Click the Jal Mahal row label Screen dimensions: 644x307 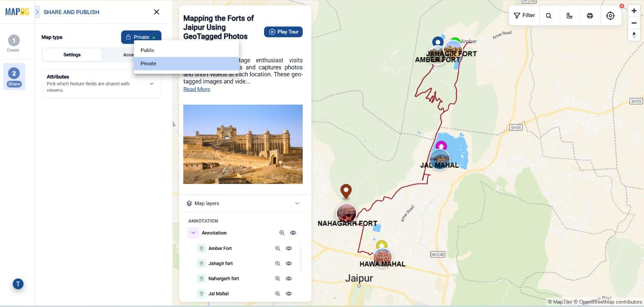coord(219,294)
